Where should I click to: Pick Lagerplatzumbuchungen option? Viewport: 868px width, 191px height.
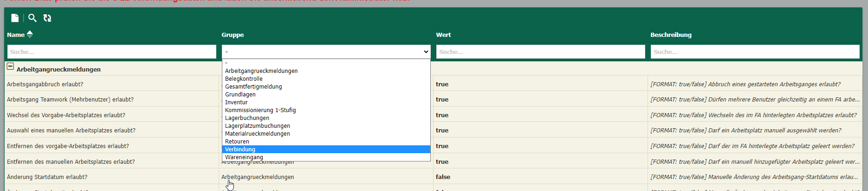(x=257, y=126)
